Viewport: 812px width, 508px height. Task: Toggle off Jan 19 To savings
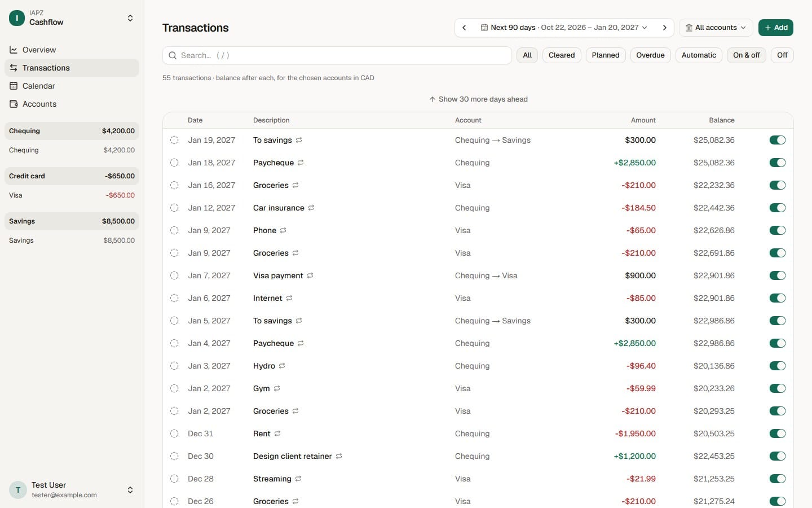point(778,140)
